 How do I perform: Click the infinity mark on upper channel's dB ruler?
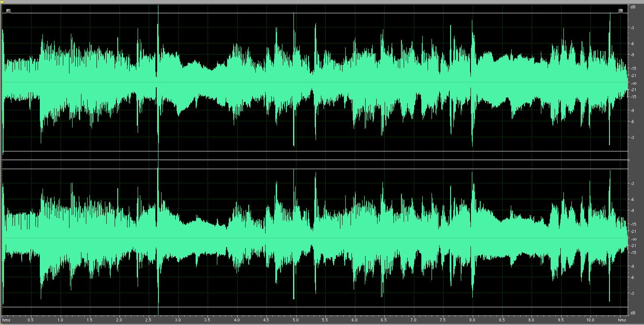(633, 83)
